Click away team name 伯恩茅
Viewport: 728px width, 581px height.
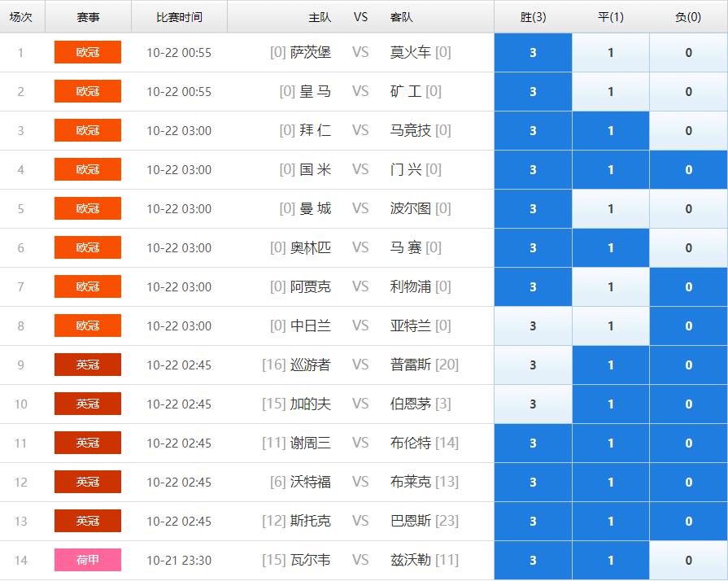coord(411,404)
